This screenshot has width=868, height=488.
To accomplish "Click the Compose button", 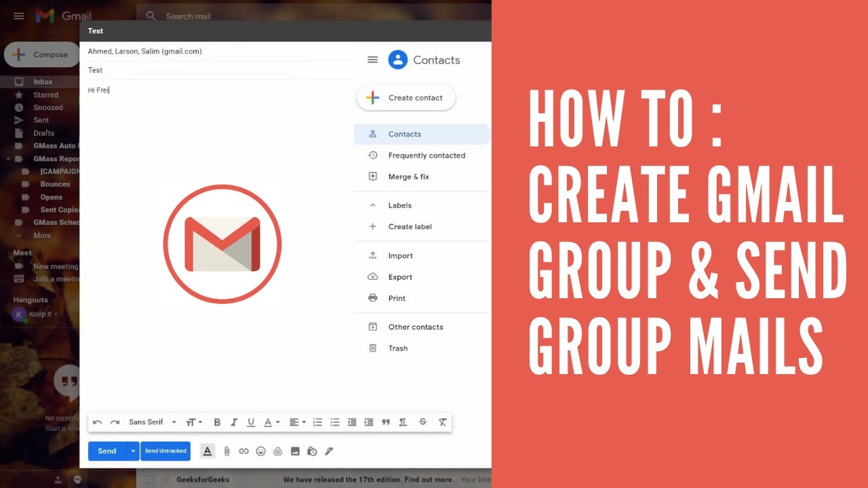I will tap(41, 55).
